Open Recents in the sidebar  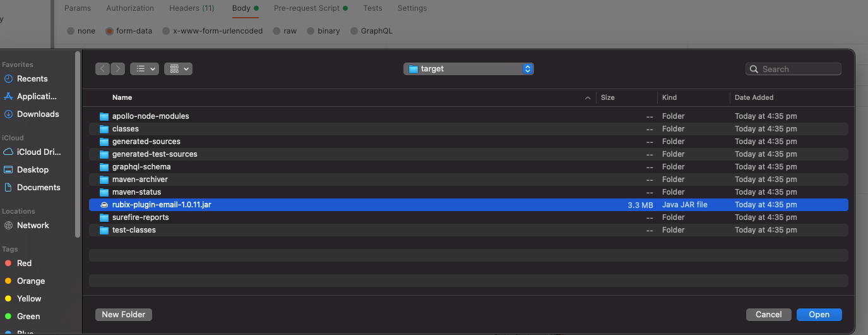(32, 79)
